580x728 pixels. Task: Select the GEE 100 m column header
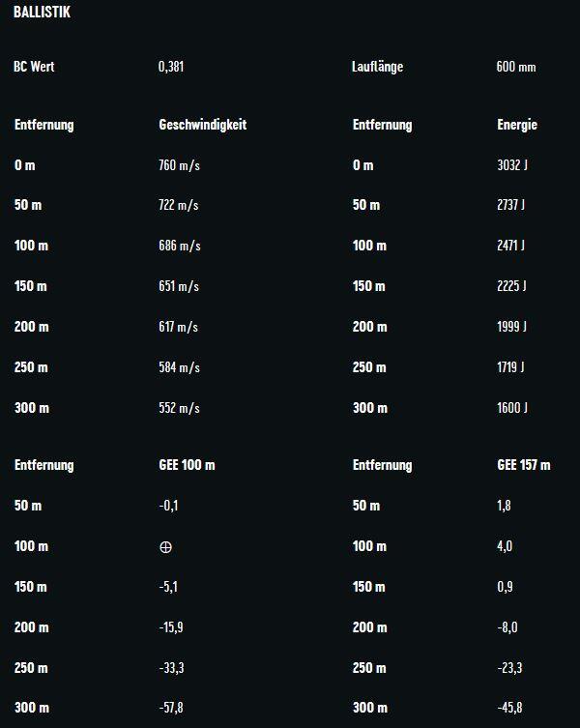coord(187,465)
